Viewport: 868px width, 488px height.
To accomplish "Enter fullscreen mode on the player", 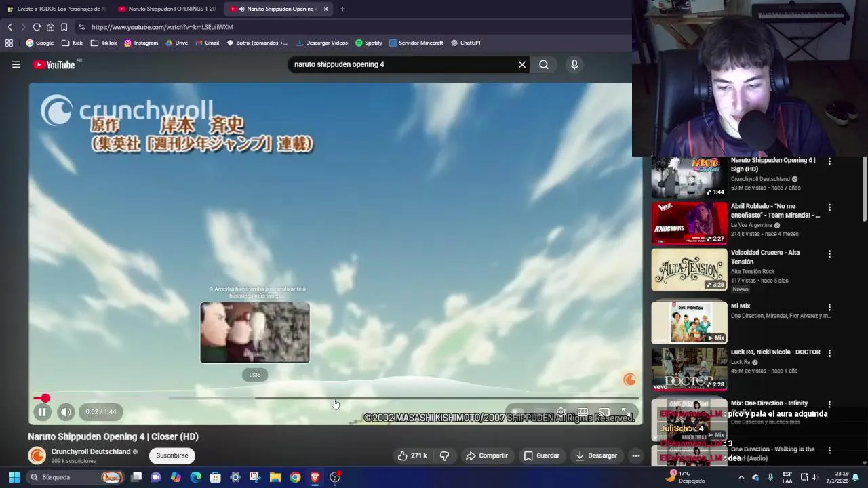I will click(625, 411).
